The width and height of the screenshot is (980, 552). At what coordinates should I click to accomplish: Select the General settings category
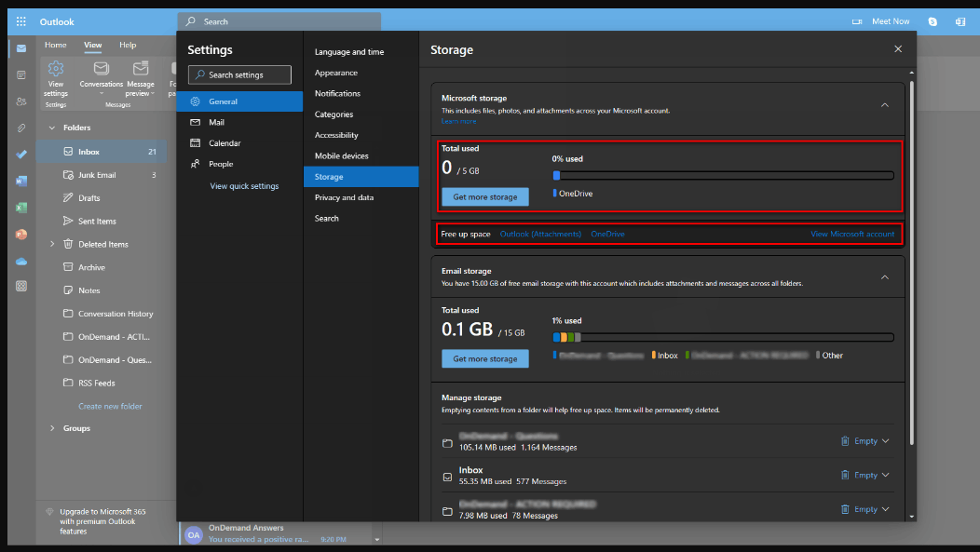[240, 101]
